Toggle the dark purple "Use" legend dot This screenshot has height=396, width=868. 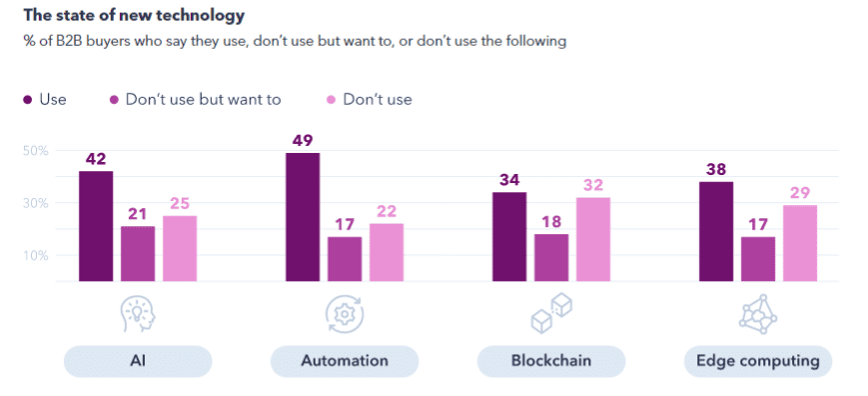[x=28, y=100]
